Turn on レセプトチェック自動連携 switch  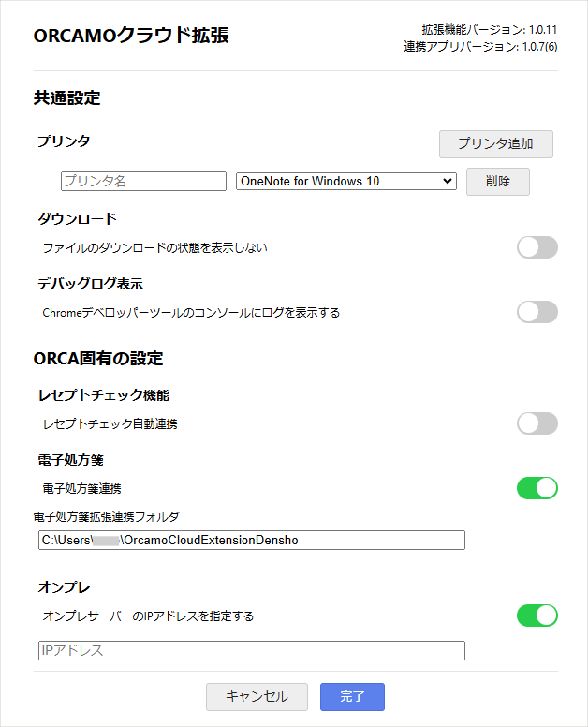pyautogui.click(x=537, y=423)
